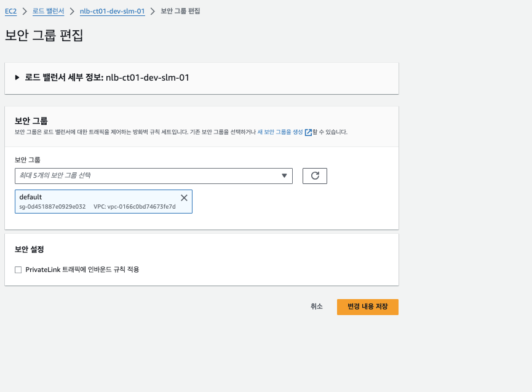
Task: Expand 로드 밸런서 세부 정보 triangle
Action: pyautogui.click(x=17, y=78)
